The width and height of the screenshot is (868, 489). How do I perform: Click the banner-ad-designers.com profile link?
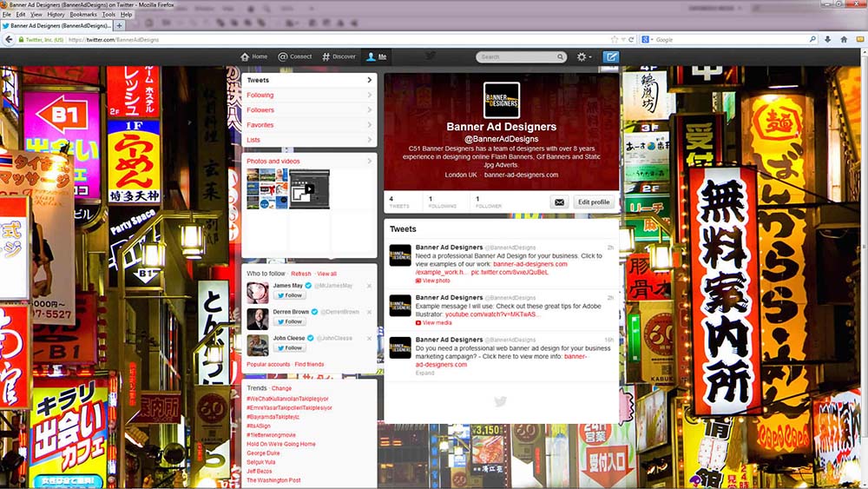(x=521, y=175)
